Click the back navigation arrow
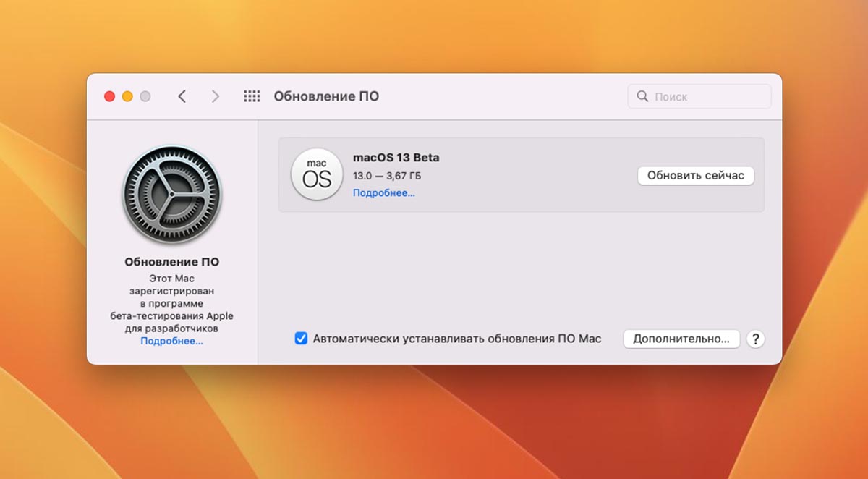 pos(182,96)
